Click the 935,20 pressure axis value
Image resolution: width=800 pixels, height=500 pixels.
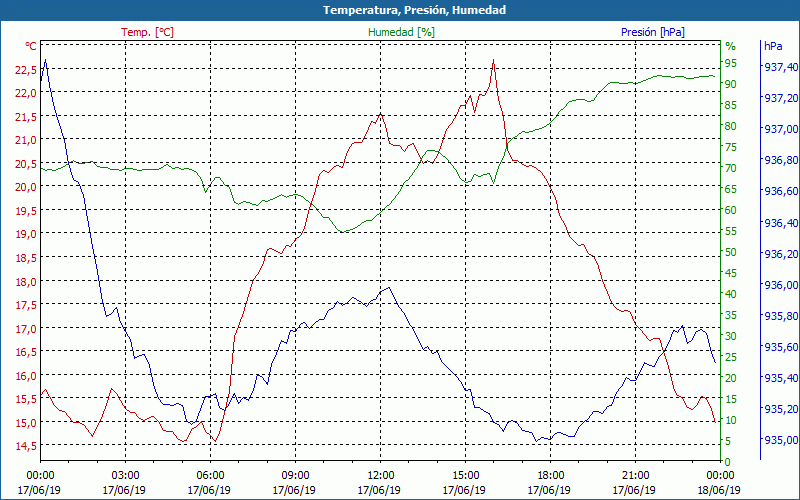coord(779,409)
